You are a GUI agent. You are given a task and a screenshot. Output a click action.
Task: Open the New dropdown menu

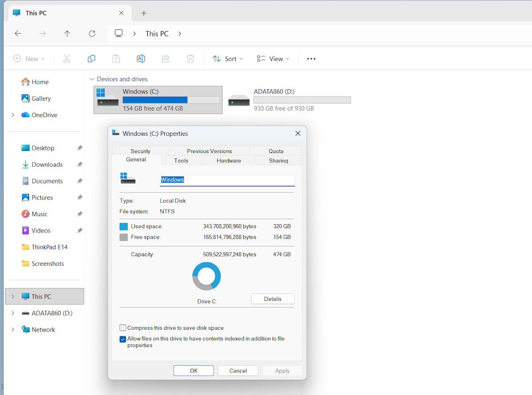(x=29, y=59)
